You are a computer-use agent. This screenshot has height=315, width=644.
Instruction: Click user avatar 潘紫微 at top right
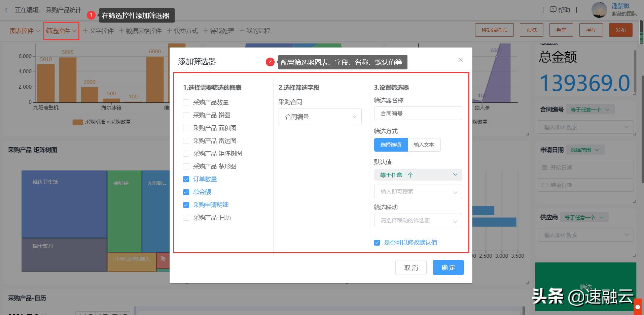(x=599, y=10)
